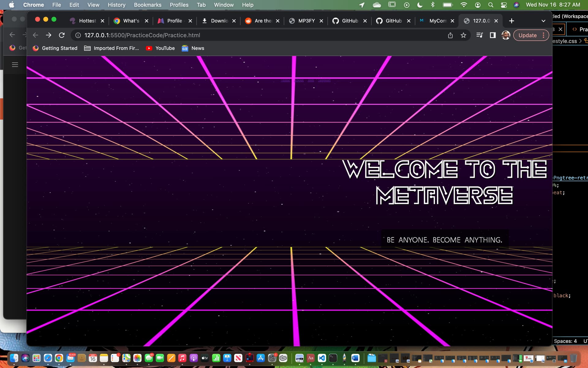
Task: Toggle the Chrome side panel
Action: point(492,35)
